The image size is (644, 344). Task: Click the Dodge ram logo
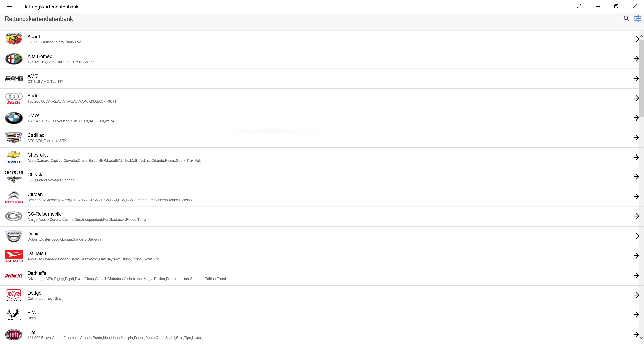(14, 295)
